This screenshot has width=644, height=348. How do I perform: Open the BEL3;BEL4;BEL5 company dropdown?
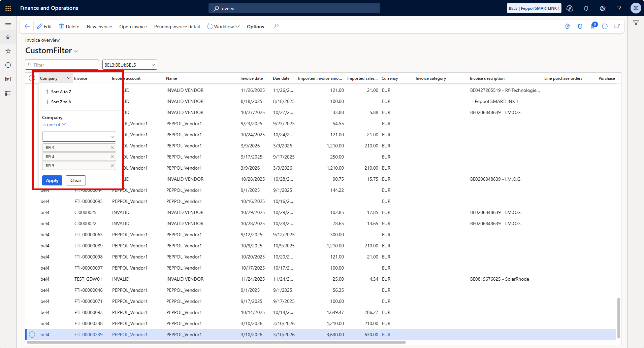click(130, 65)
